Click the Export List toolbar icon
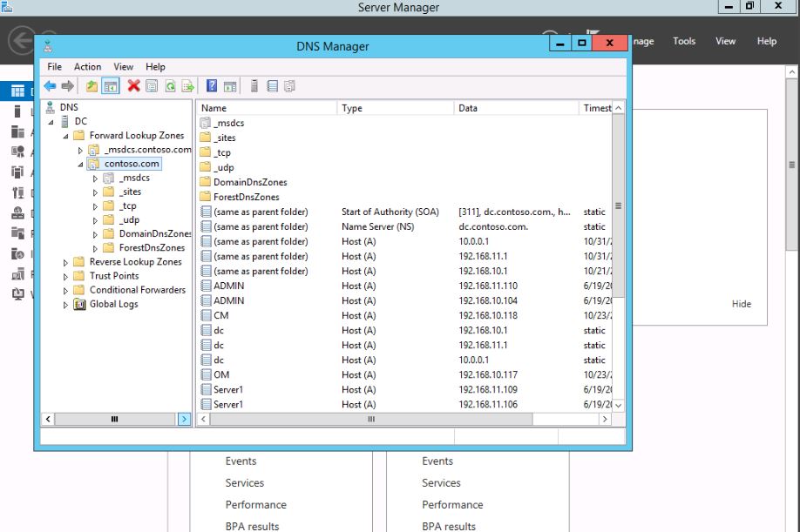Image resolution: width=800 pixels, height=532 pixels. (187, 86)
